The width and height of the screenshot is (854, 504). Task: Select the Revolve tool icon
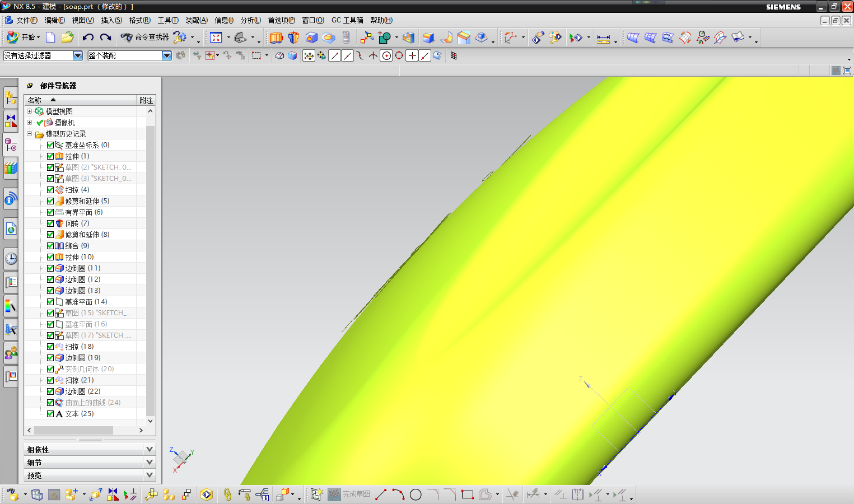[x=293, y=38]
